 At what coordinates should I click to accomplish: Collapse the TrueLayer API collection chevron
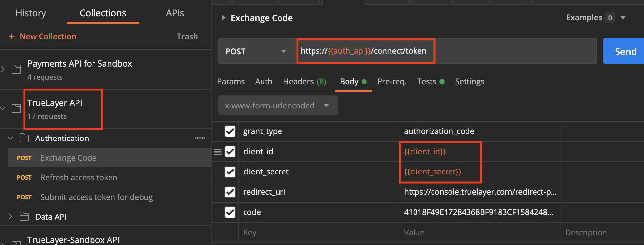(3, 108)
